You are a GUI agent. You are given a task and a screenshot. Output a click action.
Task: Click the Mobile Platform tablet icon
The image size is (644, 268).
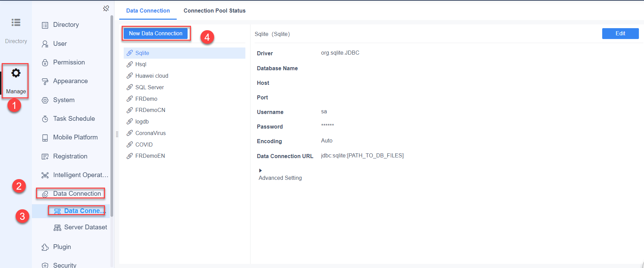coord(45,138)
